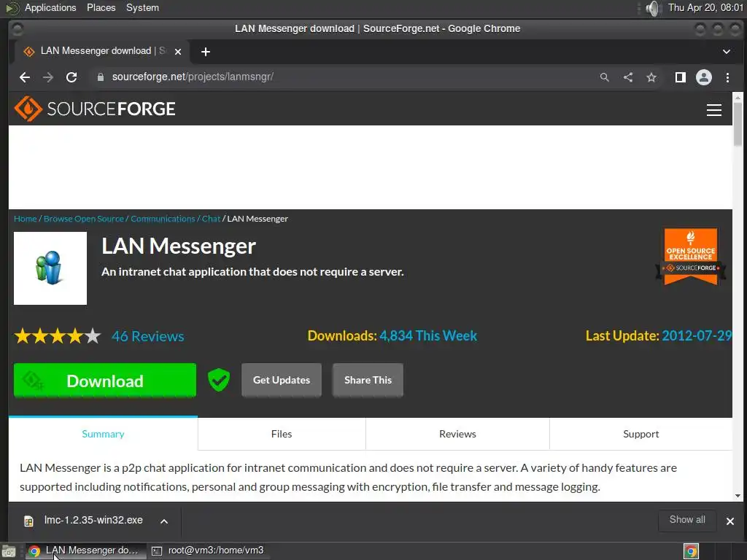The height and width of the screenshot is (560, 747).
Task: Open the Communications breadcrumb link
Action: point(163,219)
